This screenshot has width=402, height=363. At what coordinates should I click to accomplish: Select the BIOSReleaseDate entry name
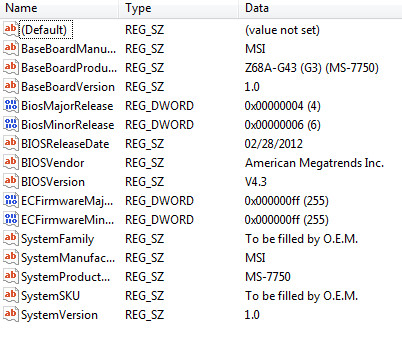click(65, 144)
